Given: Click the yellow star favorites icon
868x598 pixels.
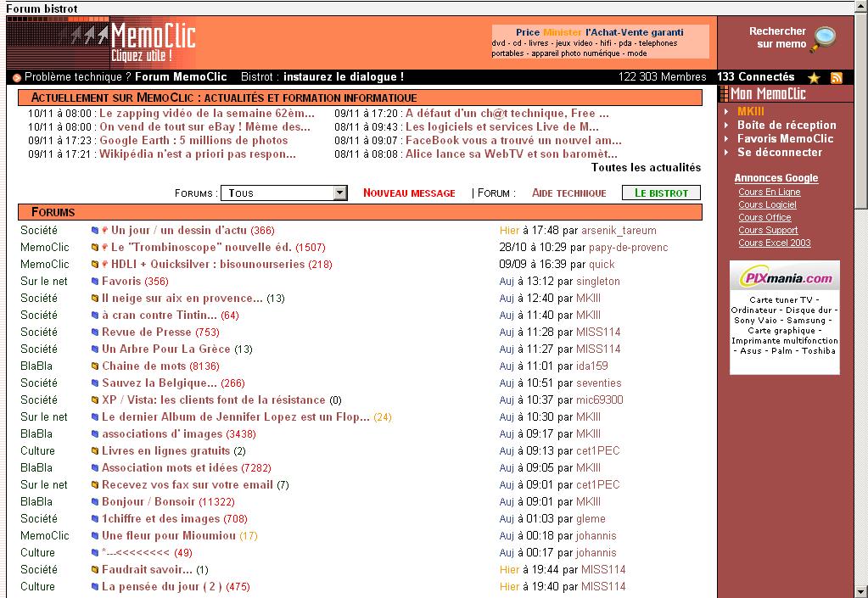Looking at the screenshot, I should click(x=814, y=78).
